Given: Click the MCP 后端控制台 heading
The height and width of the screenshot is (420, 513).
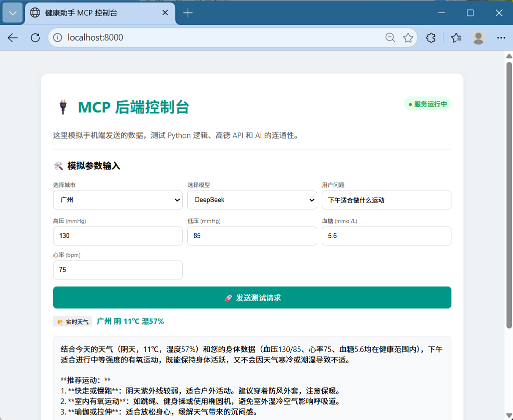Looking at the screenshot, I should [x=134, y=107].
